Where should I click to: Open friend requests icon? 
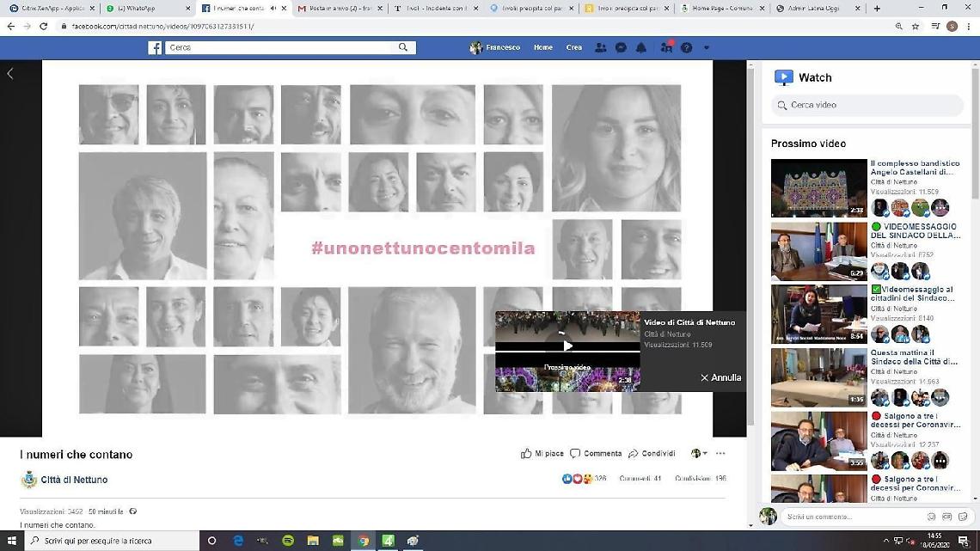pyautogui.click(x=601, y=48)
